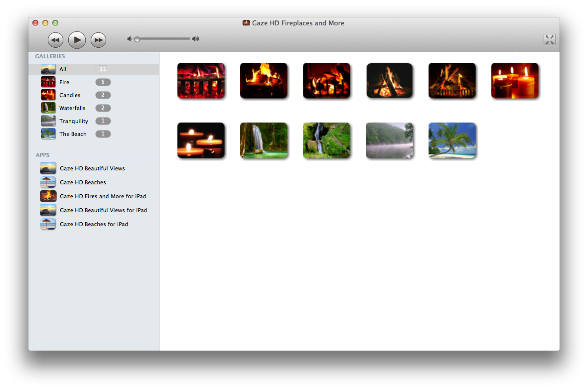Choose the Waterfalls gallery
588x390 pixels.
[x=72, y=108]
